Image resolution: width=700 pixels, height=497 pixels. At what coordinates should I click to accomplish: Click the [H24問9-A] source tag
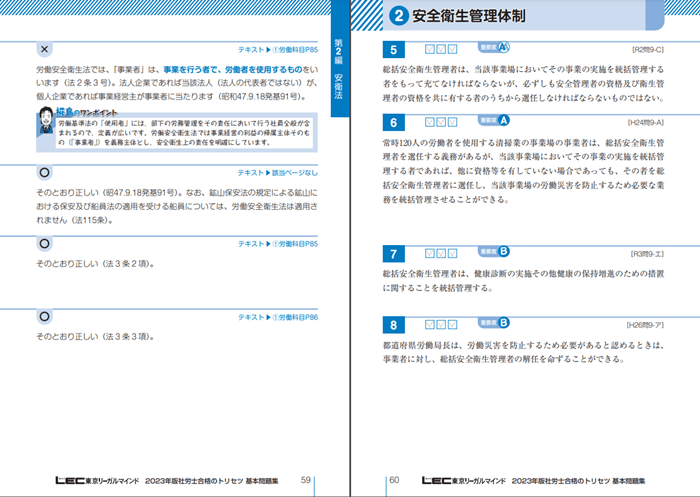coord(646,122)
